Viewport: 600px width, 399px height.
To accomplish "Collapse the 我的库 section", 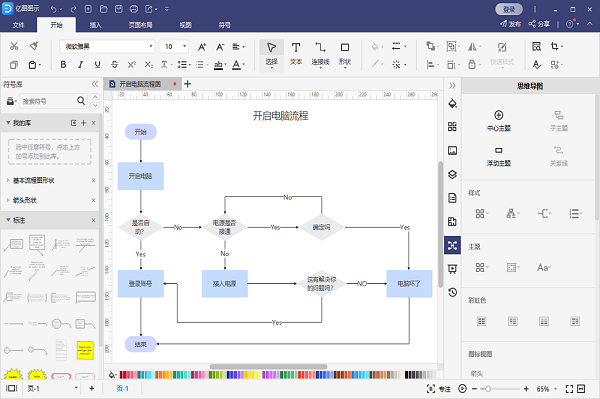I will [x=8, y=123].
